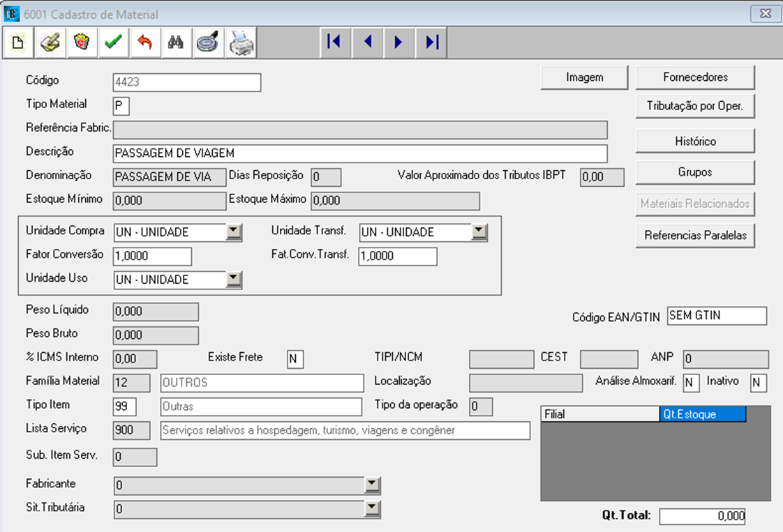Expand the Unidade Transf. dropdown
This screenshot has width=783, height=532.
pos(479,231)
